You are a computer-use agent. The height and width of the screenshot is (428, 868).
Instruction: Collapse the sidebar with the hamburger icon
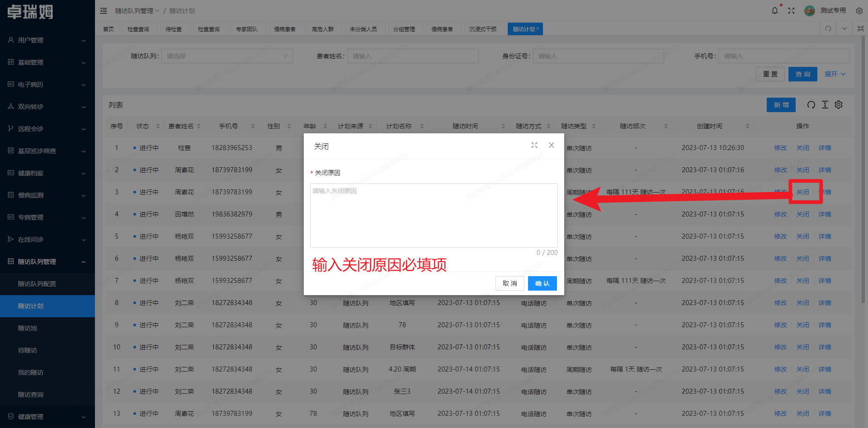(104, 10)
